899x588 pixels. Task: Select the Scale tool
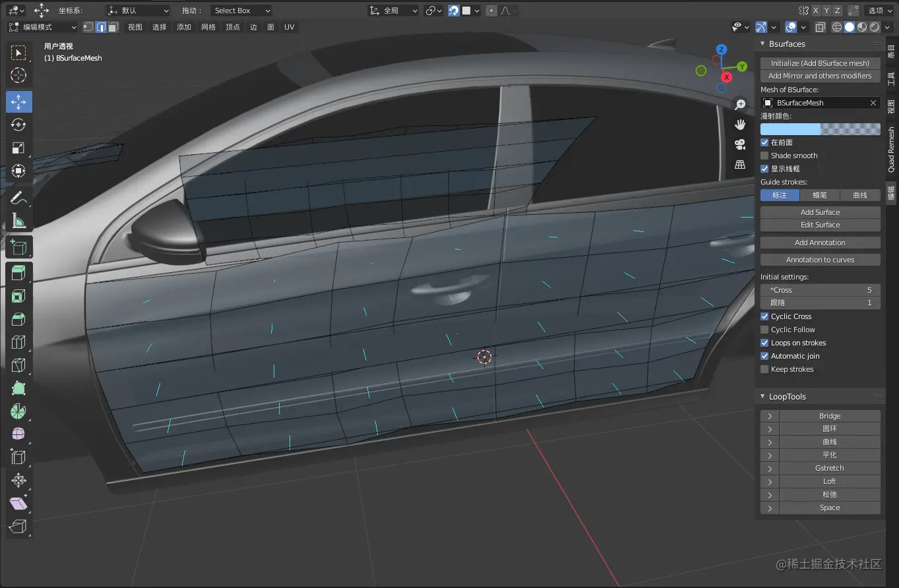point(18,148)
